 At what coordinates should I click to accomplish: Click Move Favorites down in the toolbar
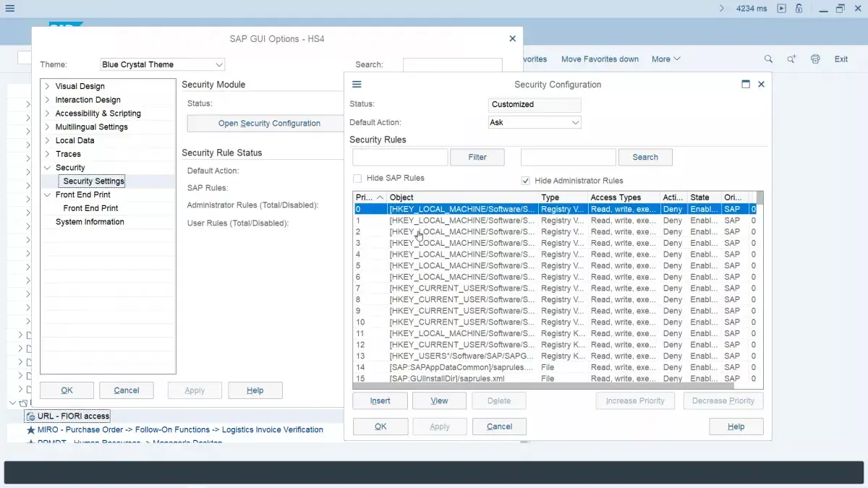(x=600, y=59)
